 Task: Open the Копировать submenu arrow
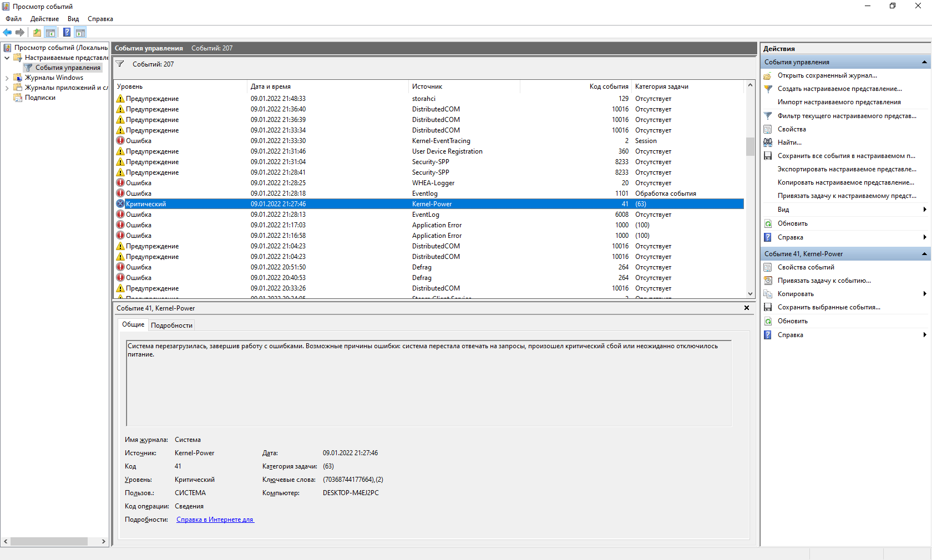[925, 294]
